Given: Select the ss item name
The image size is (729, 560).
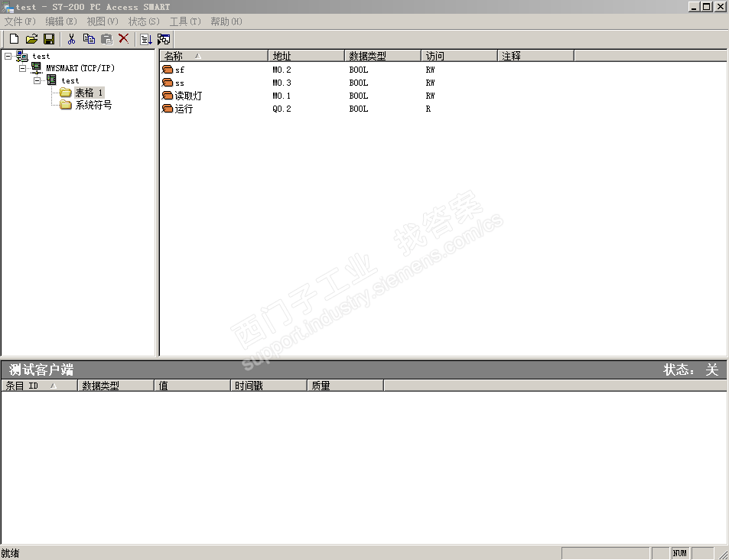Looking at the screenshot, I should 180,83.
